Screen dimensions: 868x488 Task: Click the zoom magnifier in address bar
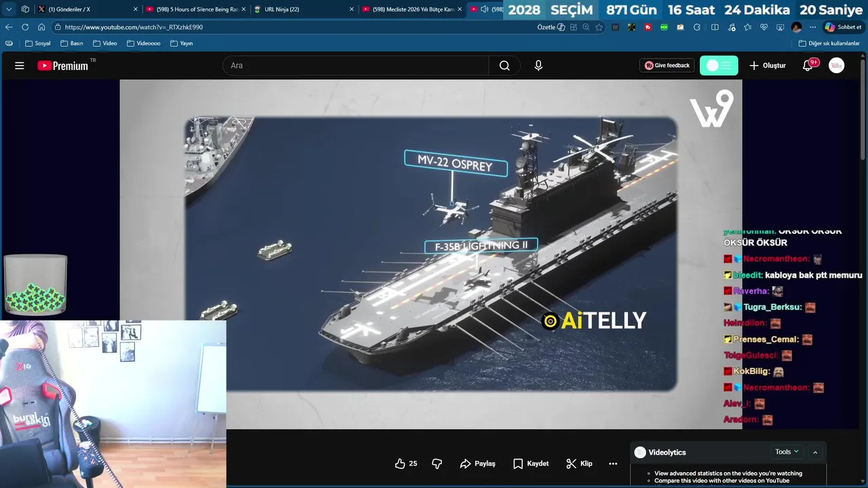[586, 27]
